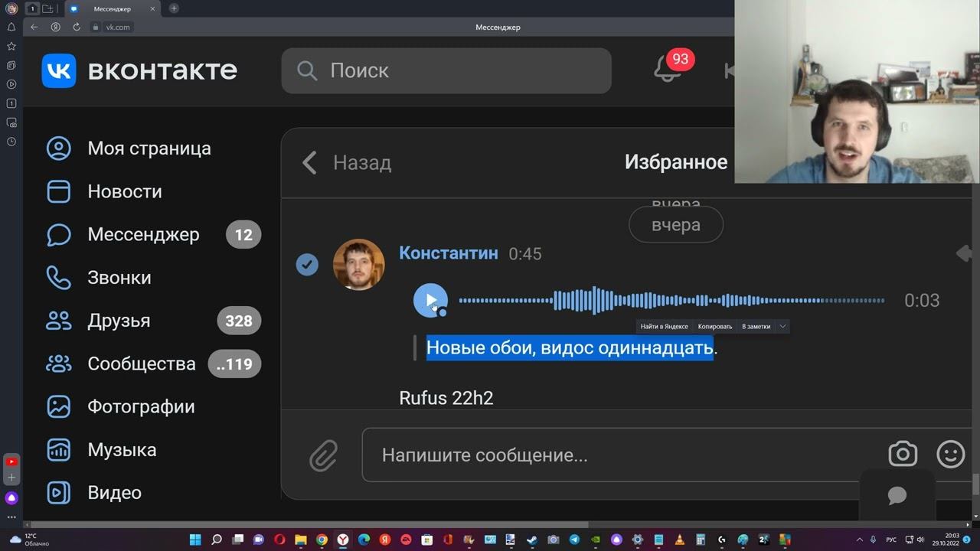Open Константин's avatar photo

pyautogui.click(x=358, y=265)
